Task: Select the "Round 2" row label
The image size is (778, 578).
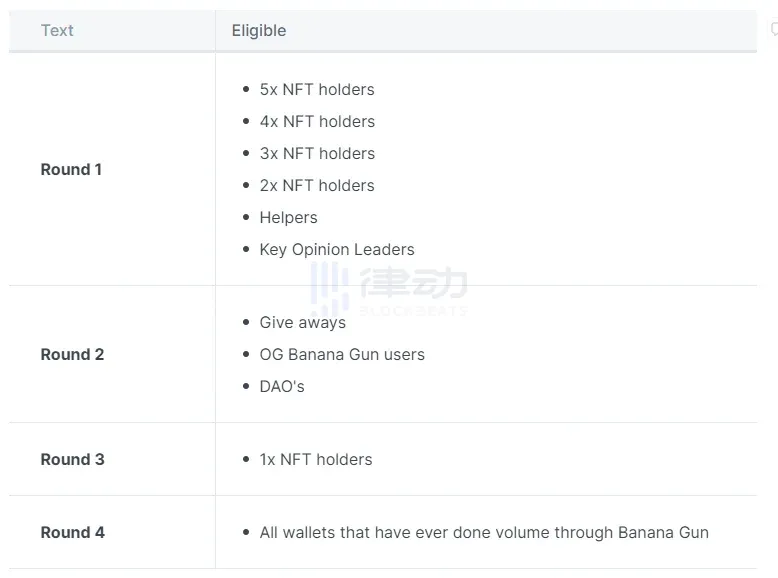Action: coord(72,354)
